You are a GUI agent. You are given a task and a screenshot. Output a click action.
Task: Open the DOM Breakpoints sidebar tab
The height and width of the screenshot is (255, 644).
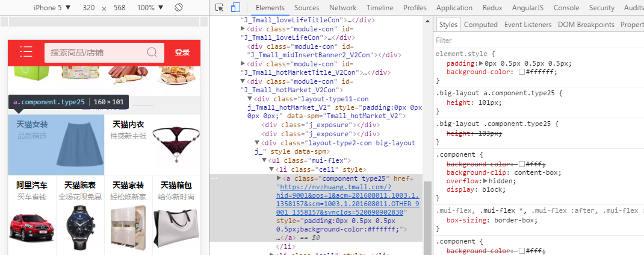point(586,25)
